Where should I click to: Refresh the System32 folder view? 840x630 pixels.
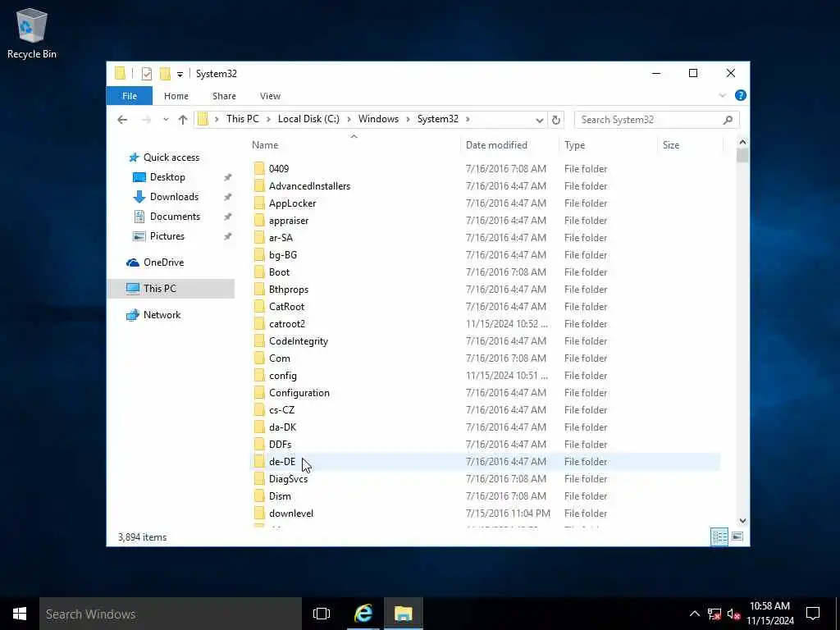coord(556,120)
